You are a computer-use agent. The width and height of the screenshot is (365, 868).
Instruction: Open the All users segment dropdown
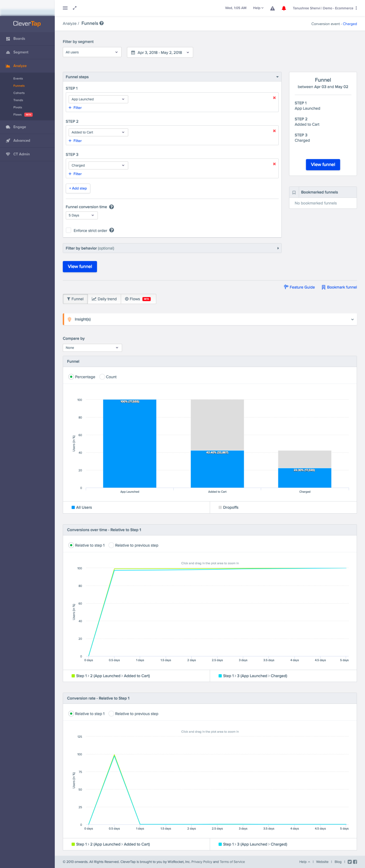(x=92, y=52)
